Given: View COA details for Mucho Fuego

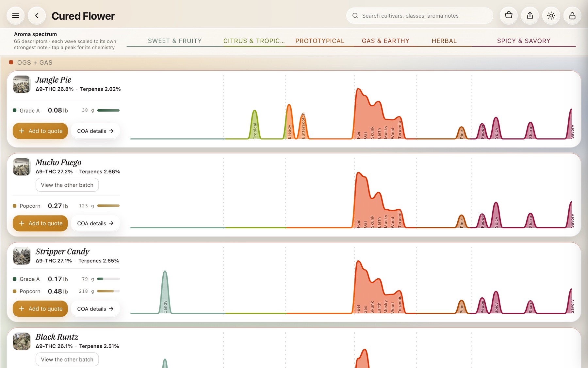Looking at the screenshot, I should 95,223.
